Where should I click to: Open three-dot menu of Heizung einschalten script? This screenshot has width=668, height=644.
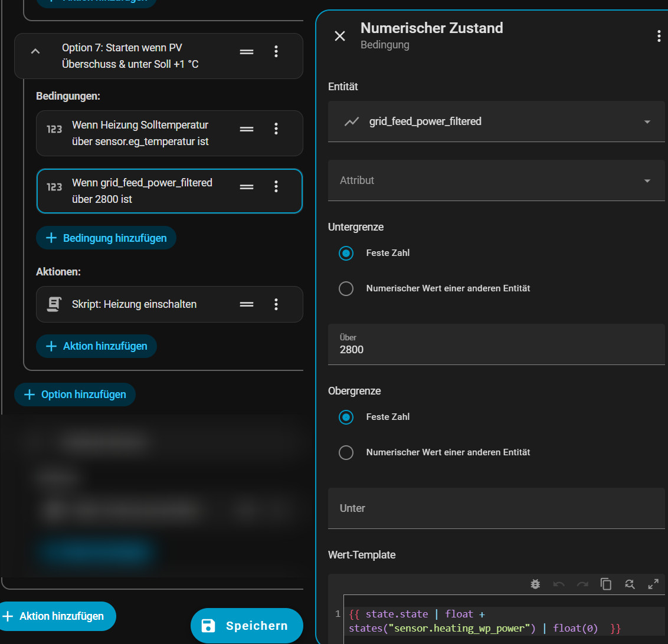276,304
